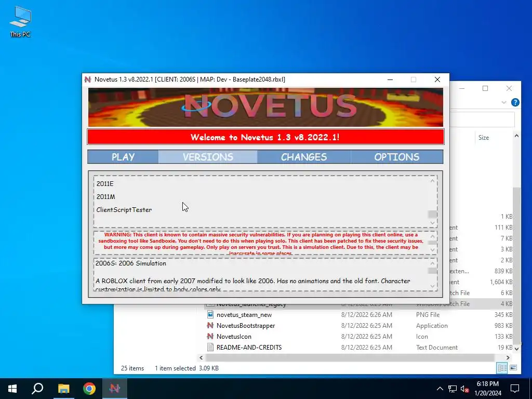Launch Google Chrome from the taskbar
The image size is (532, 399).
pos(89,389)
